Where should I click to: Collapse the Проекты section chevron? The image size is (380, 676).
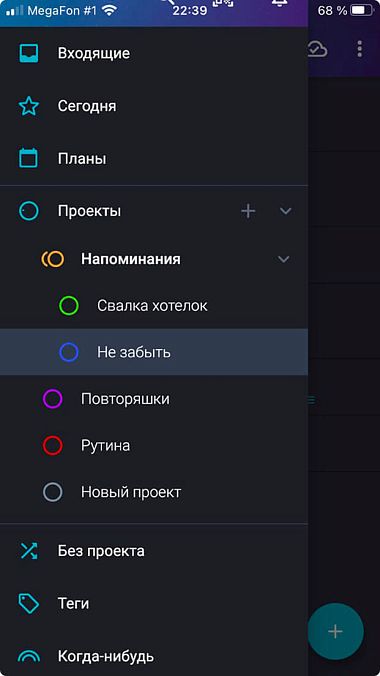(x=286, y=211)
